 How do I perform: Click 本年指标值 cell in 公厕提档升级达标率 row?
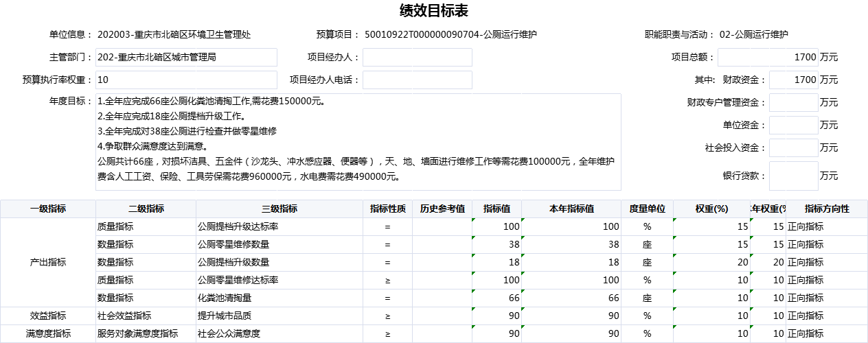(x=571, y=227)
